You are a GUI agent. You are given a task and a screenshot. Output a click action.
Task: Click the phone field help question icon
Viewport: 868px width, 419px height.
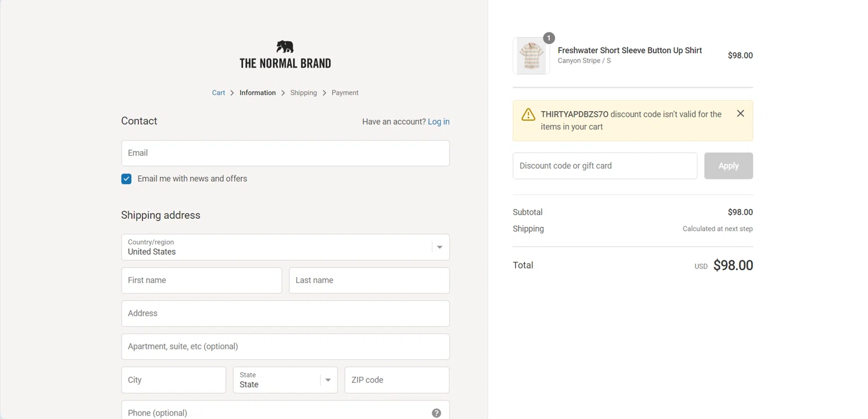tap(436, 413)
